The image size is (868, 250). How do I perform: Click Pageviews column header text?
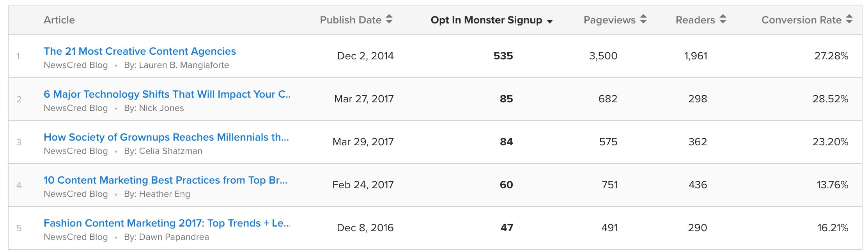[609, 20]
